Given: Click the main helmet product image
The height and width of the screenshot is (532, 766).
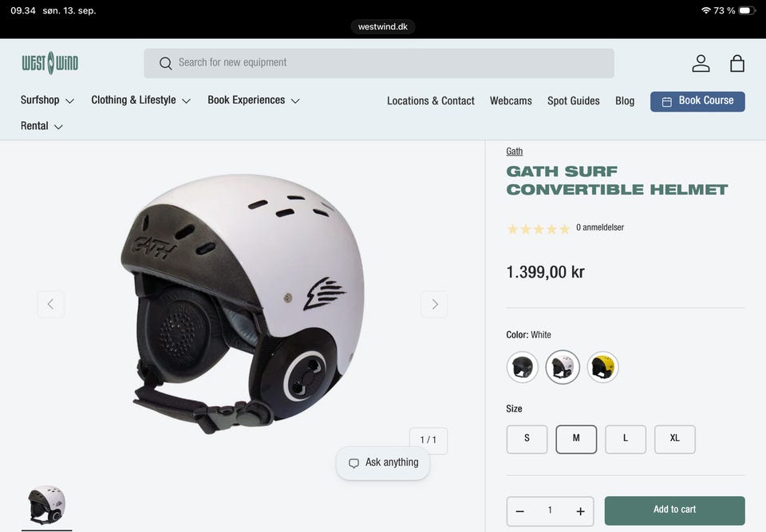Looking at the screenshot, I should (243, 304).
